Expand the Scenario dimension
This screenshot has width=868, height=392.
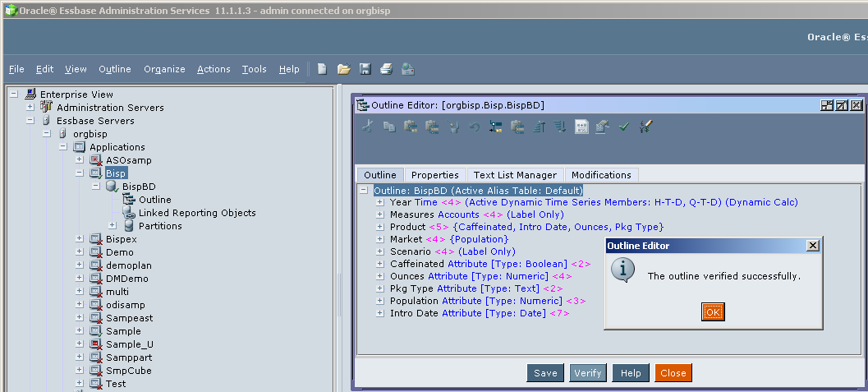(x=379, y=251)
